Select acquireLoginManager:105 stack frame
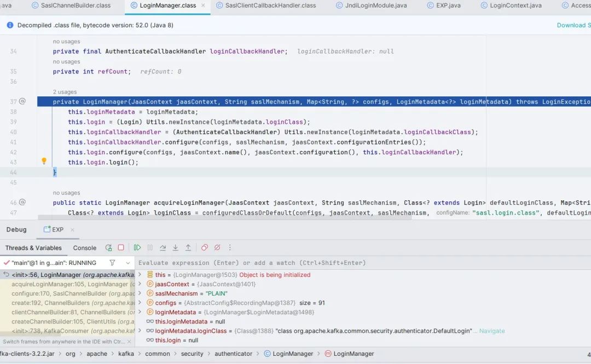 click(67, 284)
